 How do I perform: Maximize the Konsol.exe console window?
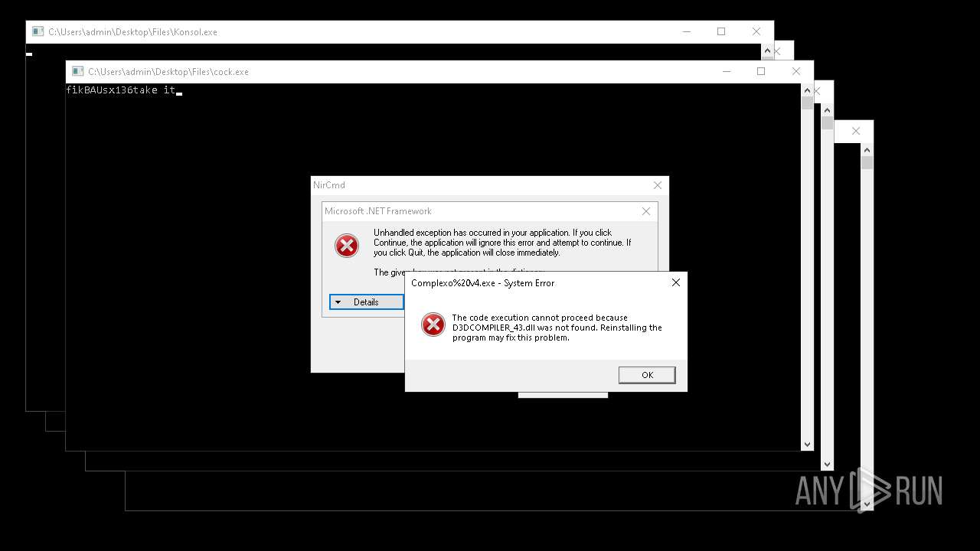[721, 31]
